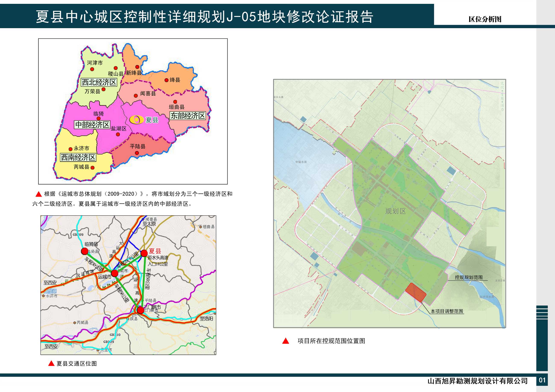Click the 区位分析图 heading
This screenshot has width=555, height=392.
(485, 19)
